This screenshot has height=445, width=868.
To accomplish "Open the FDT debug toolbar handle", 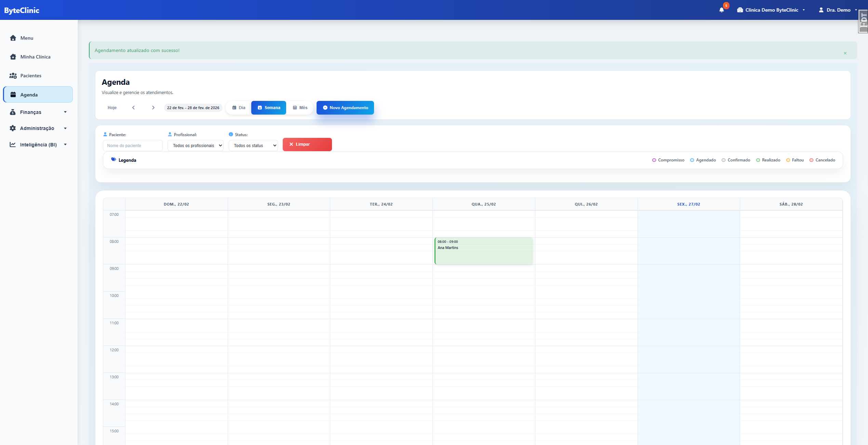I will click(864, 22).
